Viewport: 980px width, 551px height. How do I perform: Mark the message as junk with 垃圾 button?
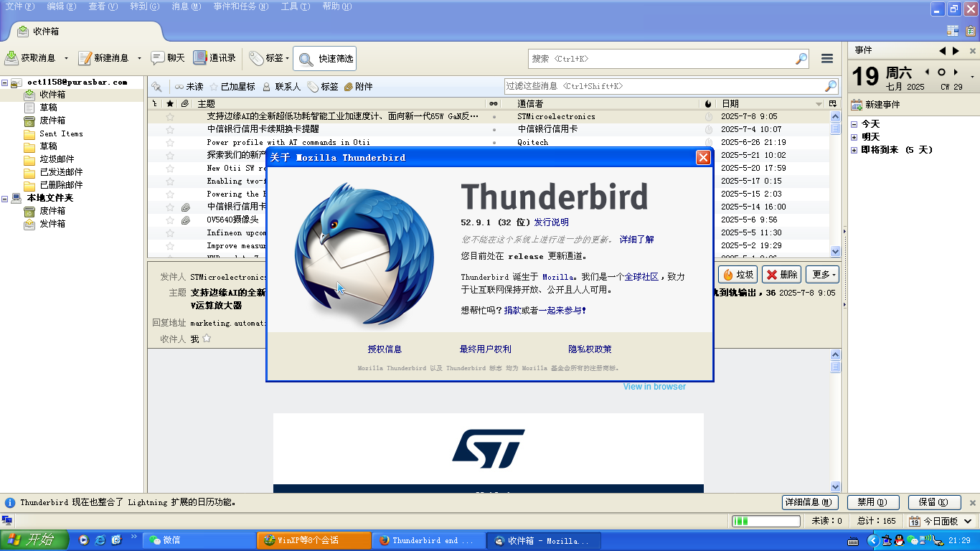[738, 274]
